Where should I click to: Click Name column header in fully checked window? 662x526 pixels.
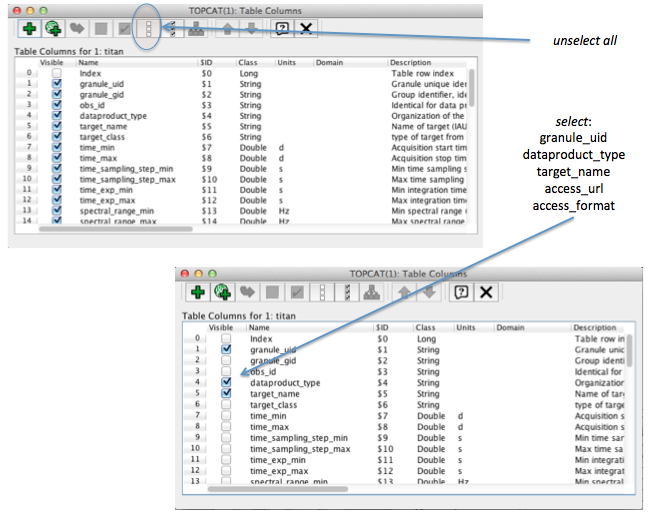[88, 62]
